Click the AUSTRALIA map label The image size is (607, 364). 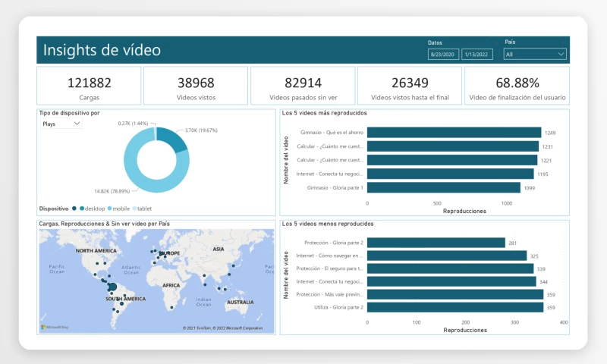241,302
